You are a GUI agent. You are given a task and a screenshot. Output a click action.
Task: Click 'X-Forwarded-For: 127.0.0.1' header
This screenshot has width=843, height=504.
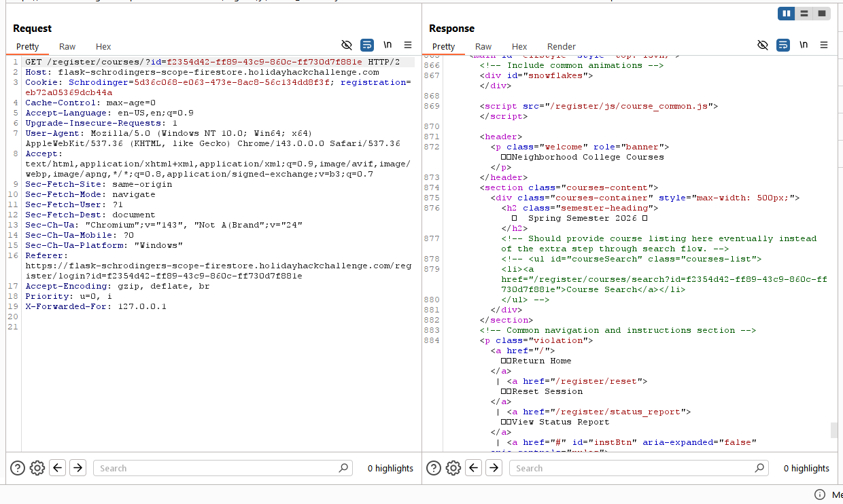96,306
